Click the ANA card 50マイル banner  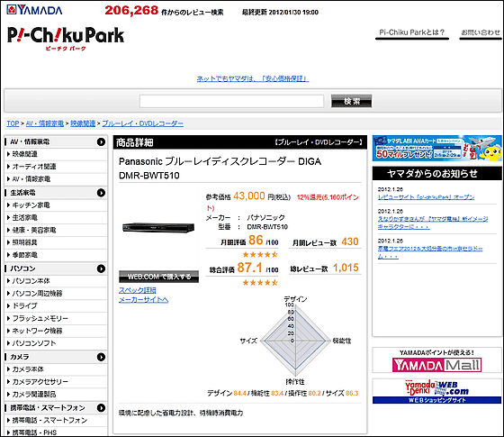437,149
